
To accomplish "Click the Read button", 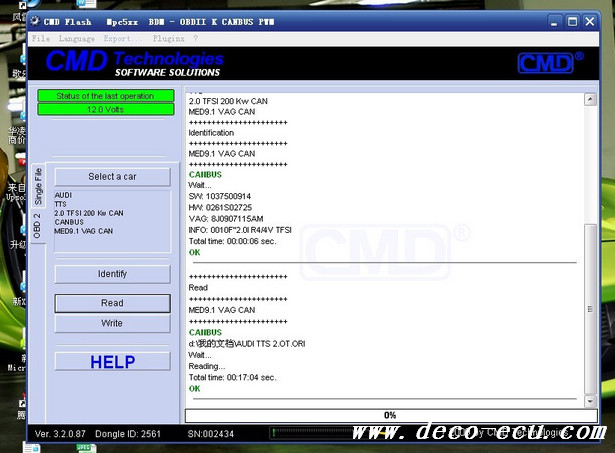I will pos(112,303).
